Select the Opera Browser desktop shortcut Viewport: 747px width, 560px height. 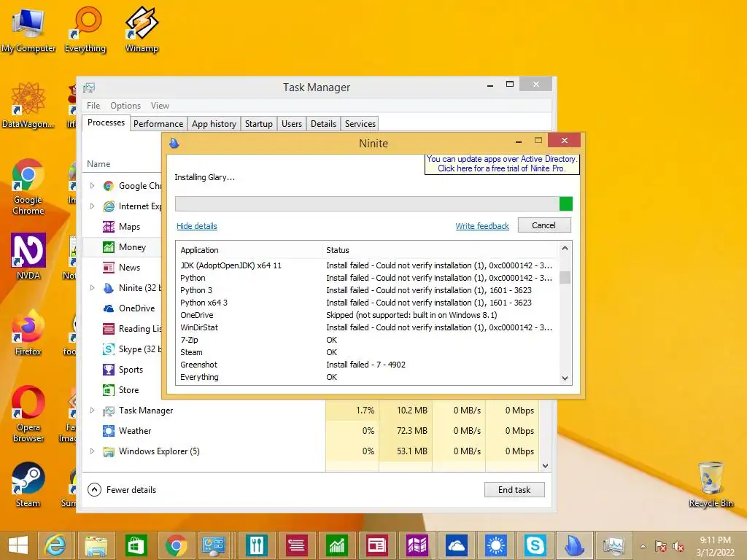point(28,413)
